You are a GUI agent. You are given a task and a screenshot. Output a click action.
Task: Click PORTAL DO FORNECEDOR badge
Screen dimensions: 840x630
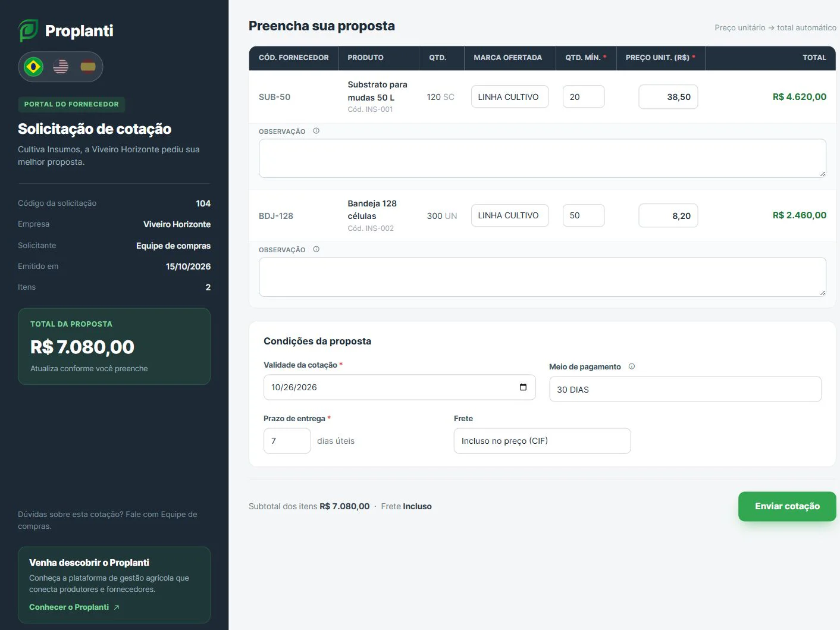click(x=71, y=104)
